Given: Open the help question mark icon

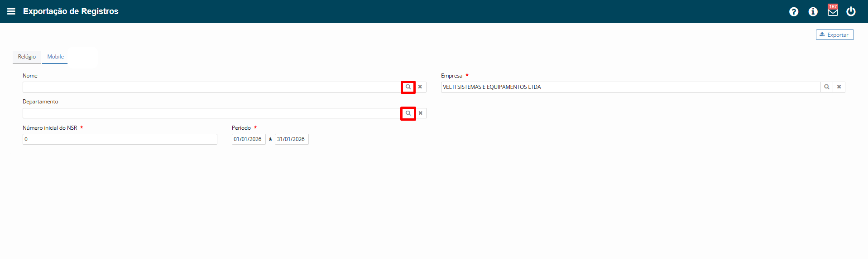Looking at the screenshot, I should coord(794,12).
